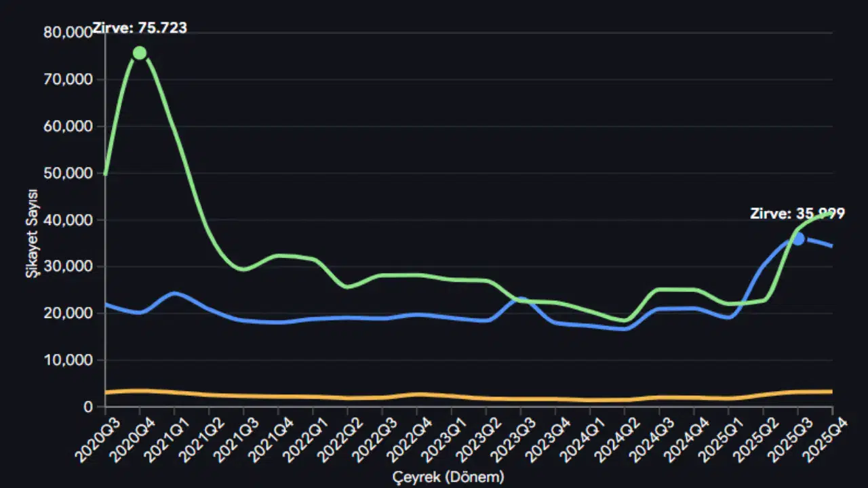Click the blue peak marker at 2025Q3

pos(798,239)
